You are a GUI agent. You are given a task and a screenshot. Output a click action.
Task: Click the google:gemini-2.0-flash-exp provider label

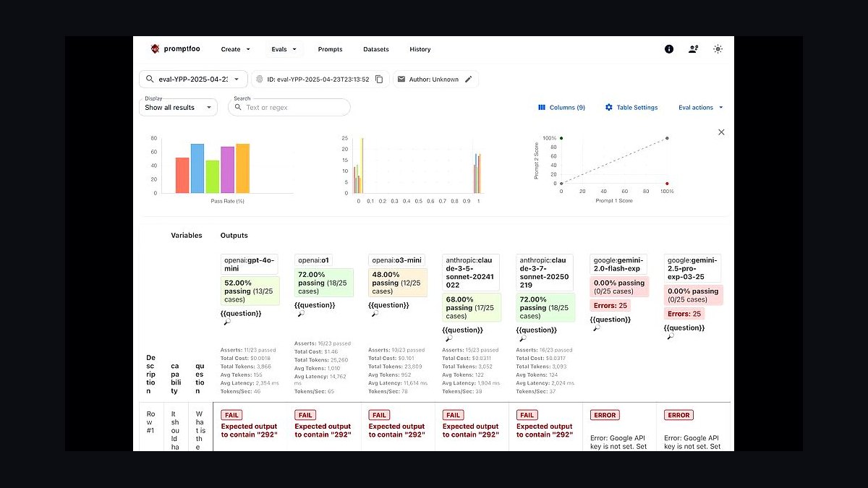(x=619, y=264)
